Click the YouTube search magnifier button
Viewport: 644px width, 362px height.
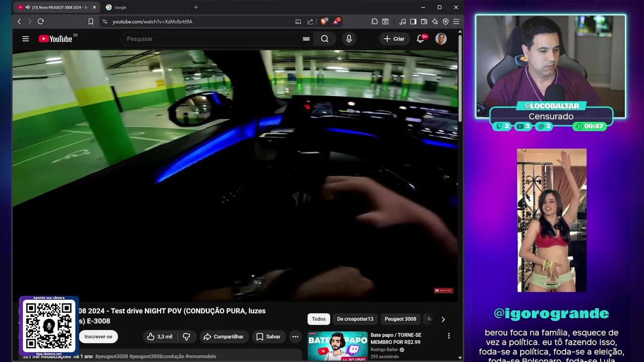pos(325,39)
